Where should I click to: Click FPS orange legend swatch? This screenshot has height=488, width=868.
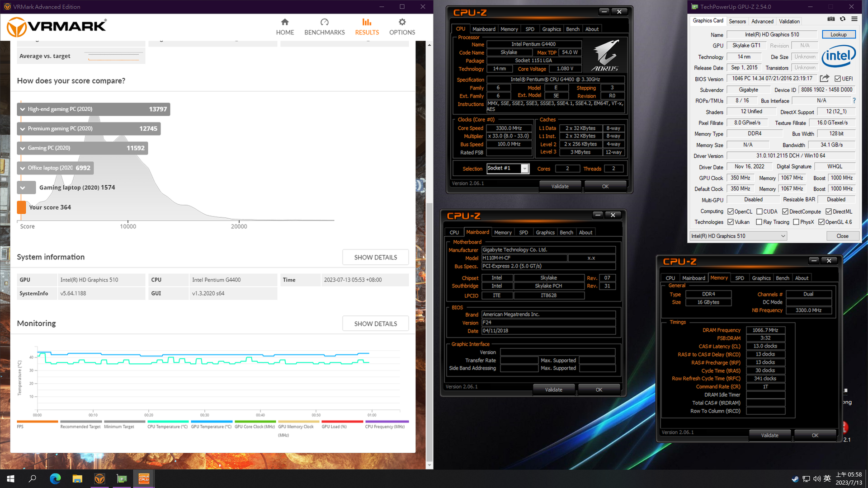(x=37, y=422)
